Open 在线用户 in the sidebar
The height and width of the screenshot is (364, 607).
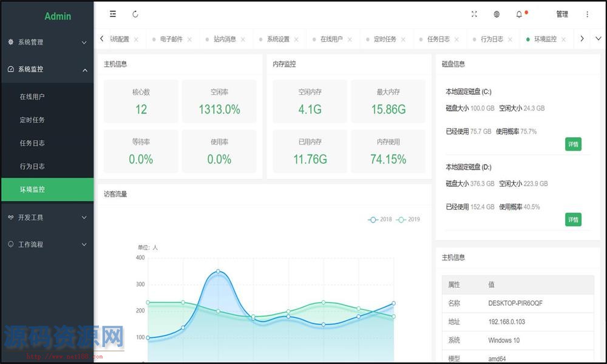click(47, 96)
